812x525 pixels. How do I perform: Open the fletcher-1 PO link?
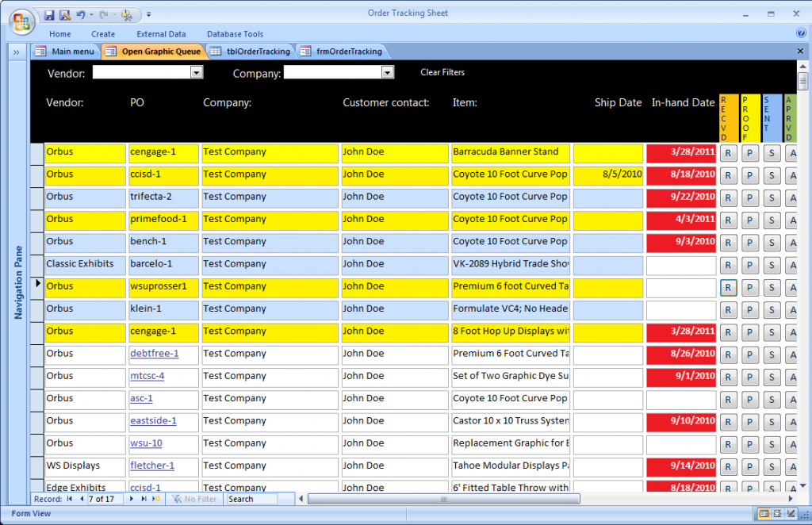[x=152, y=466]
